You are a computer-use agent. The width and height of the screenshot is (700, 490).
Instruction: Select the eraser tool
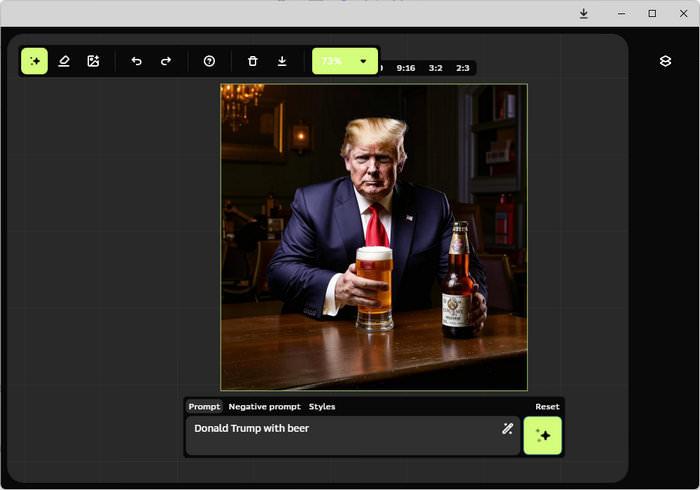(64, 61)
